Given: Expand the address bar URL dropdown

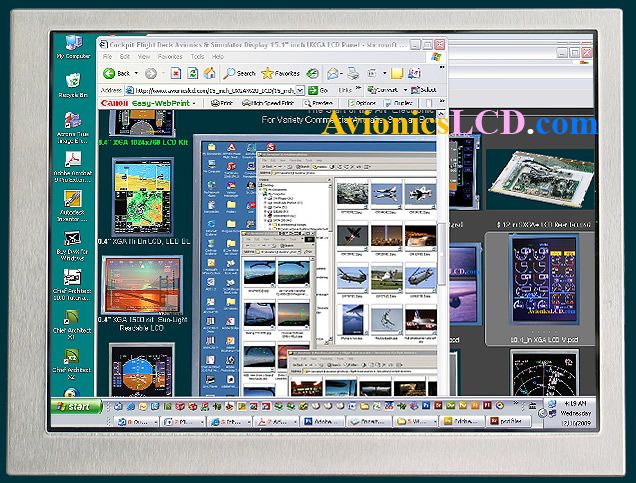Looking at the screenshot, I should [x=300, y=89].
